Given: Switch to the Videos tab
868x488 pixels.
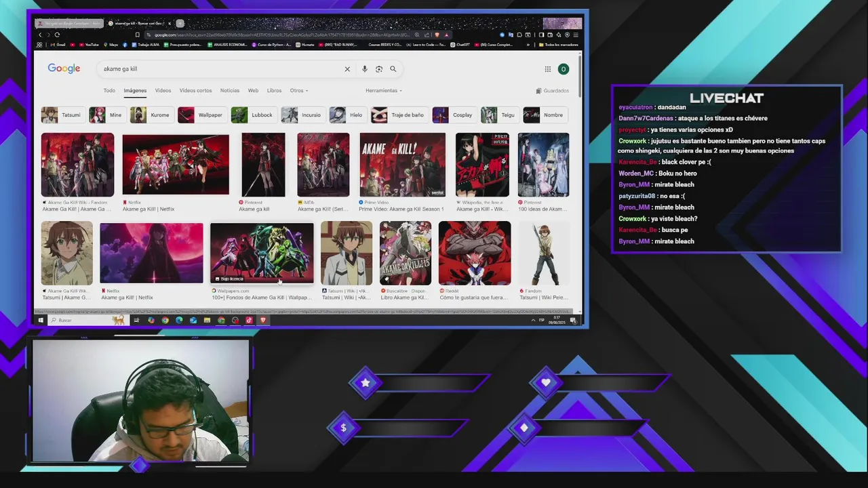Looking at the screenshot, I should click(163, 91).
